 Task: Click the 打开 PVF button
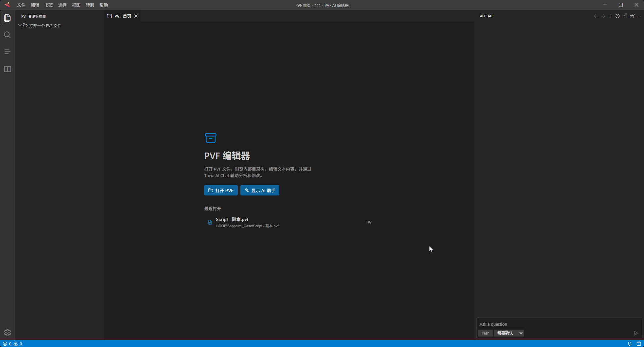[x=221, y=191]
